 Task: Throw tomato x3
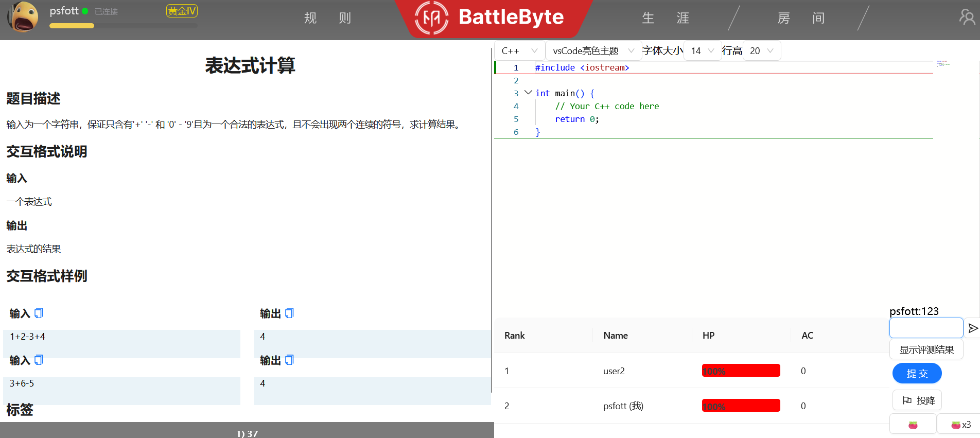tap(960, 425)
